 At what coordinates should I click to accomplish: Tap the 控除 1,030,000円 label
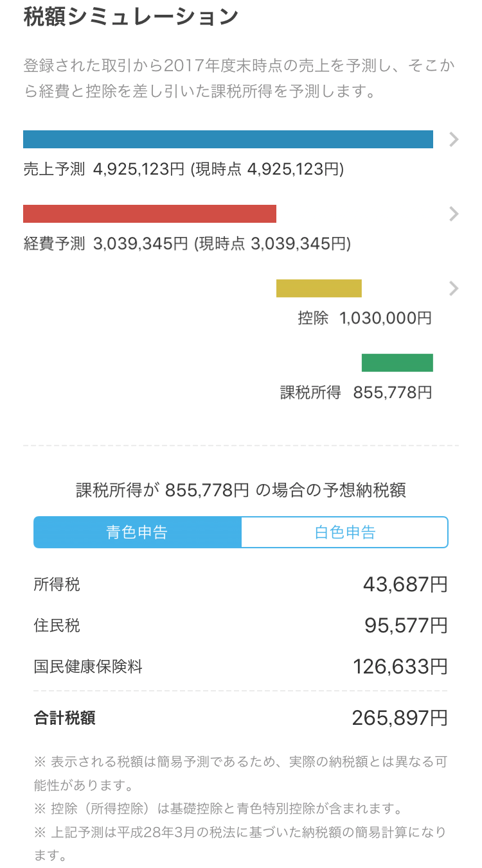[365, 318]
